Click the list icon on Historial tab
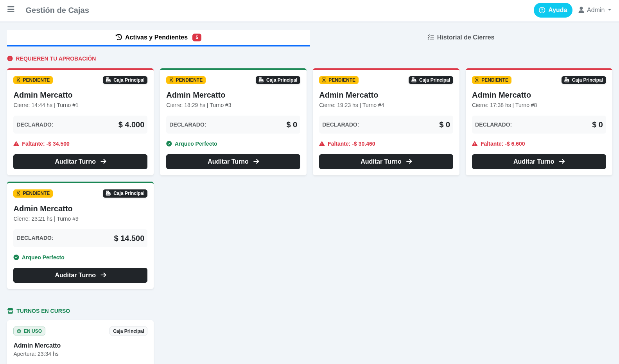The height and width of the screenshot is (364, 619). coord(431,37)
